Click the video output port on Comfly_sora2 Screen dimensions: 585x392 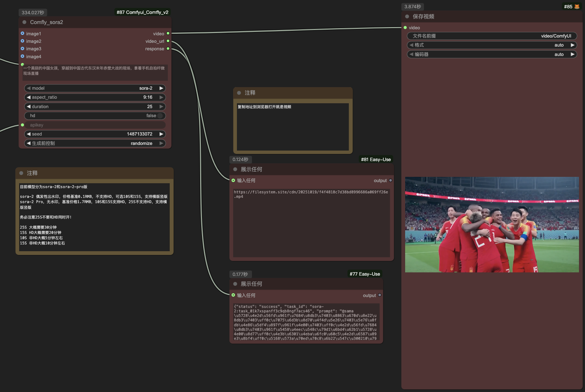[x=168, y=33]
